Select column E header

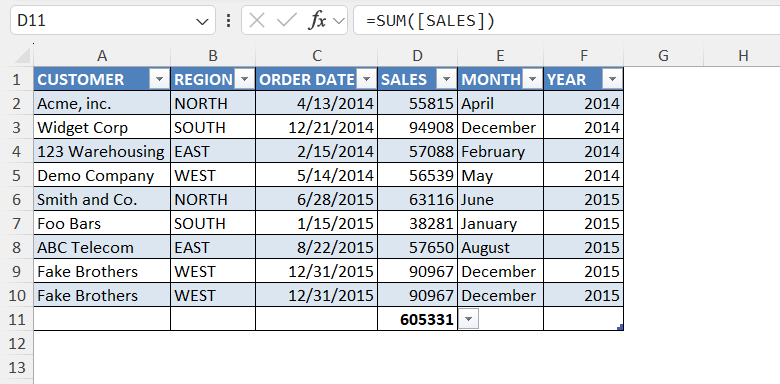click(x=500, y=56)
